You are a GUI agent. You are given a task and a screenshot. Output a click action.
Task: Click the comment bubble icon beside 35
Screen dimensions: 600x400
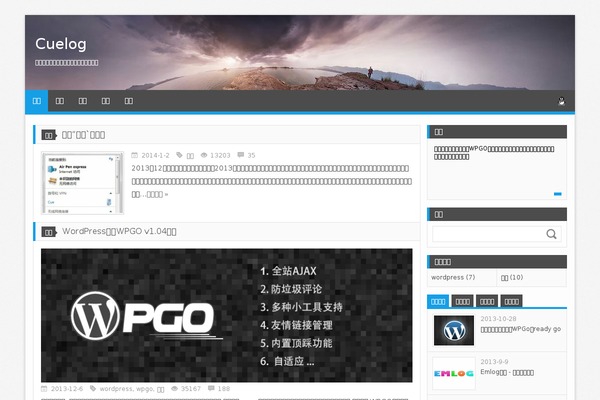(240, 155)
